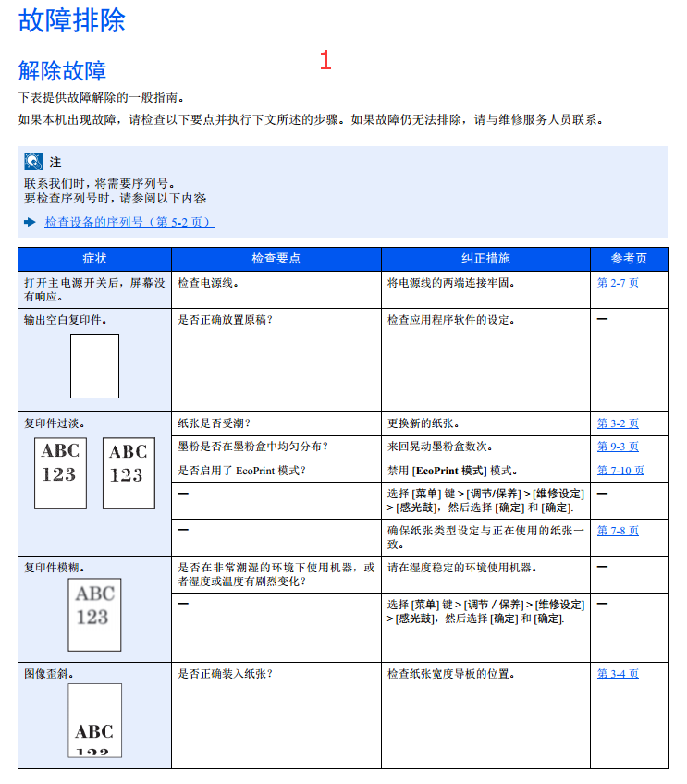The height and width of the screenshot is (784, 687).
Task: Open reference link 第 7-10 页
Action: coord(620,471)
